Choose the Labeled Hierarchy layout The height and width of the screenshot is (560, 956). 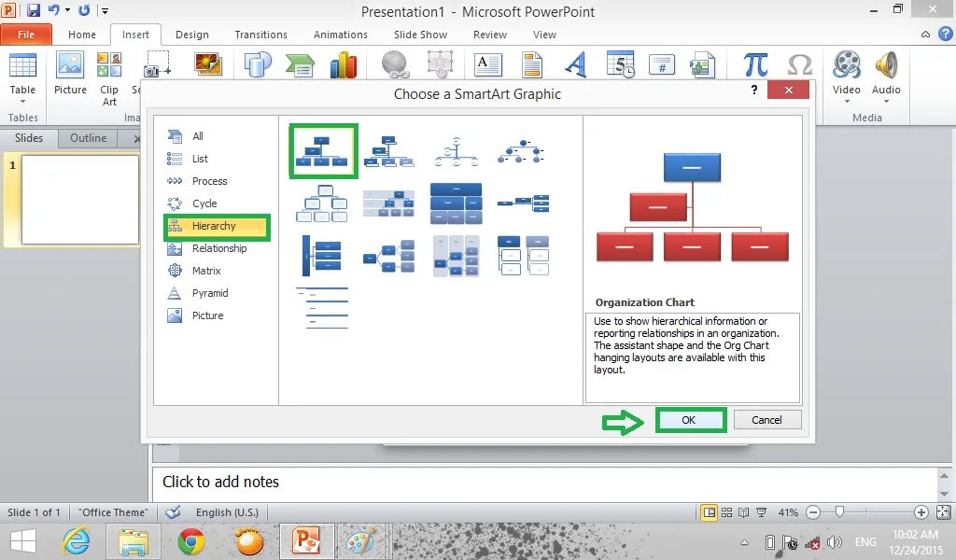[x=389, y=203]
